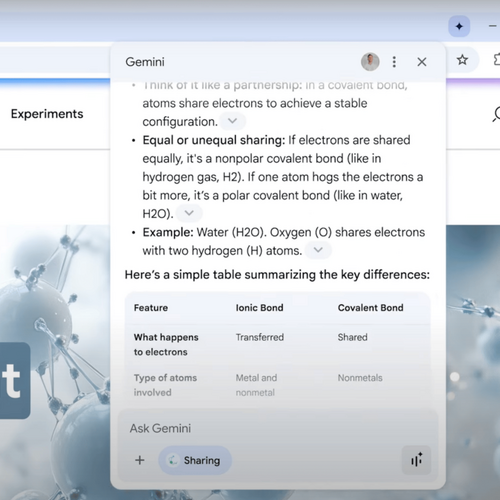Open the Experiments tab on the page

click(x=47, y=114)
